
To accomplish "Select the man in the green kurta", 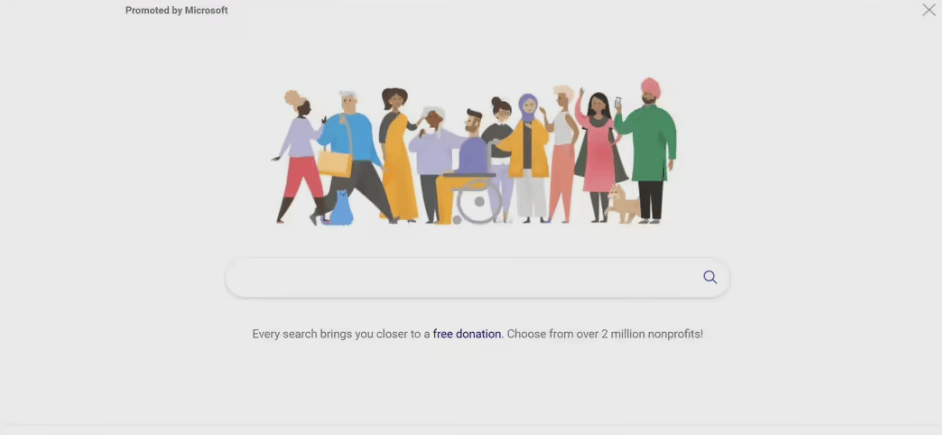I will pyautogui.click(x=648, y=150).
